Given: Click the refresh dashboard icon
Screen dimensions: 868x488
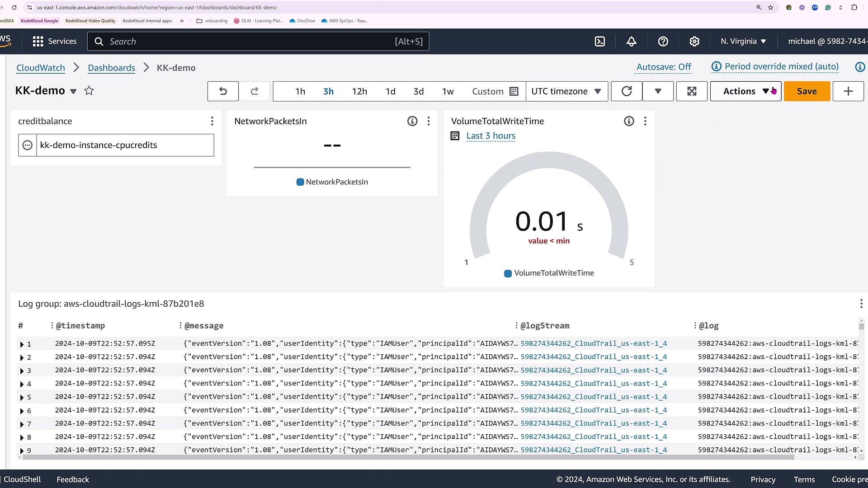Looking at the screenshot, I should coord(627,91).
